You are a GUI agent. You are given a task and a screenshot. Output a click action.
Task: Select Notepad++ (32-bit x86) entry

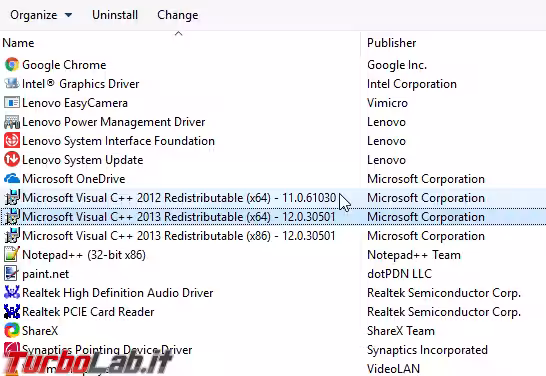84,254
